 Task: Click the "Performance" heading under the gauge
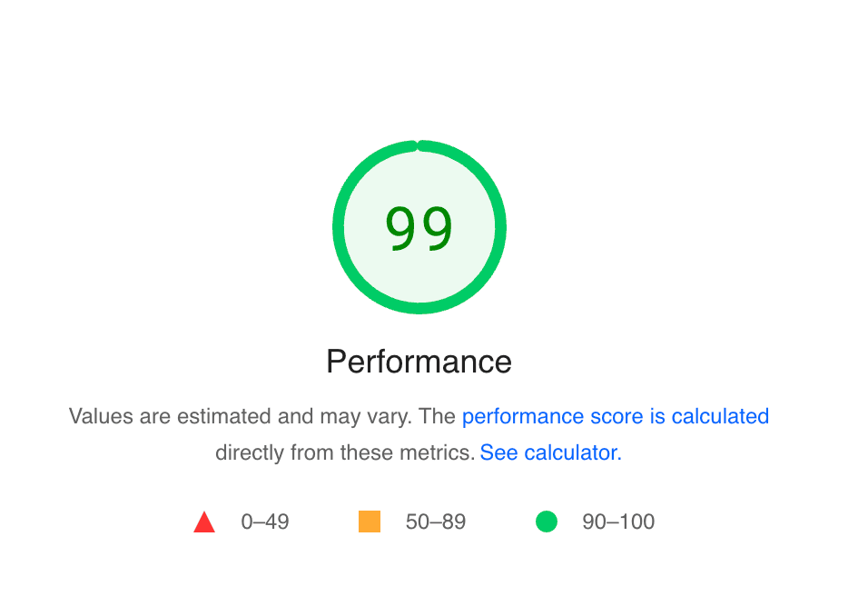click(419, 362)
